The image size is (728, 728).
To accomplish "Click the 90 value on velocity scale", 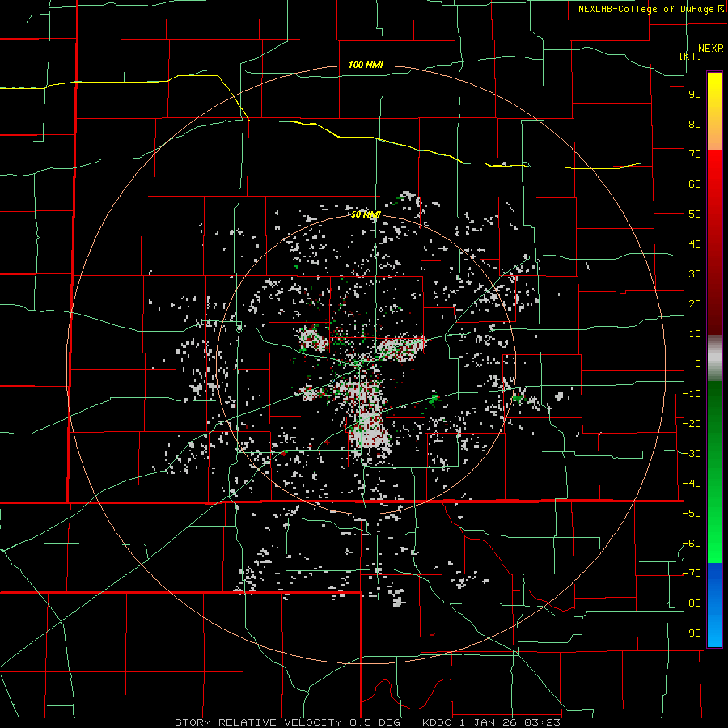I will coord(695,95).
